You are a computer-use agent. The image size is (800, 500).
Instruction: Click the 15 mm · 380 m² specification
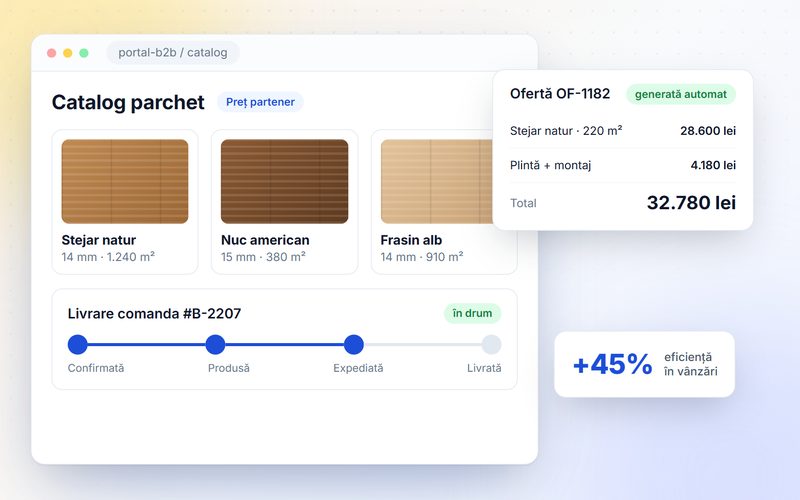click(263, 257)
